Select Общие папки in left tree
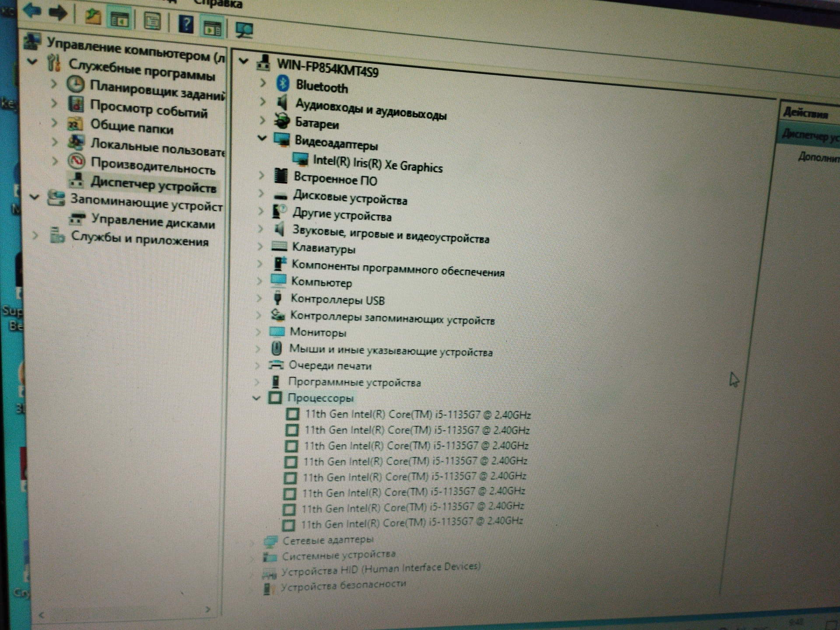 click(132, 127)
